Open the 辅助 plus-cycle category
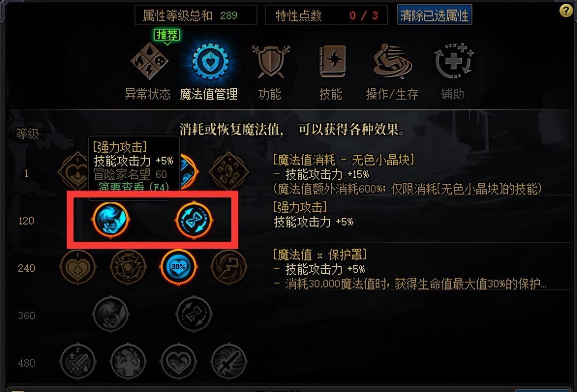 point(453,61)
